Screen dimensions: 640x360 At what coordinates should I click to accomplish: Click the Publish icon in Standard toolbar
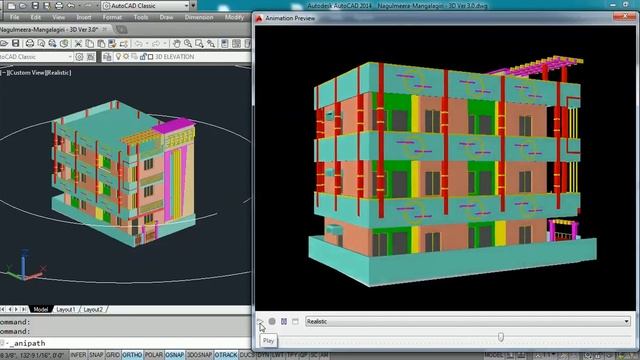pyautogui.click(x=52, y=43)
